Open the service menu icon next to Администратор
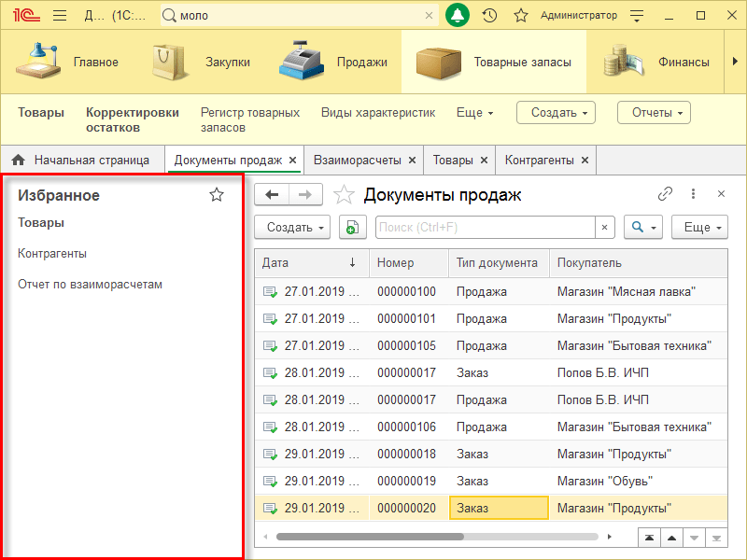The height and width of the screenshot is (560, 747). [637, 16]
